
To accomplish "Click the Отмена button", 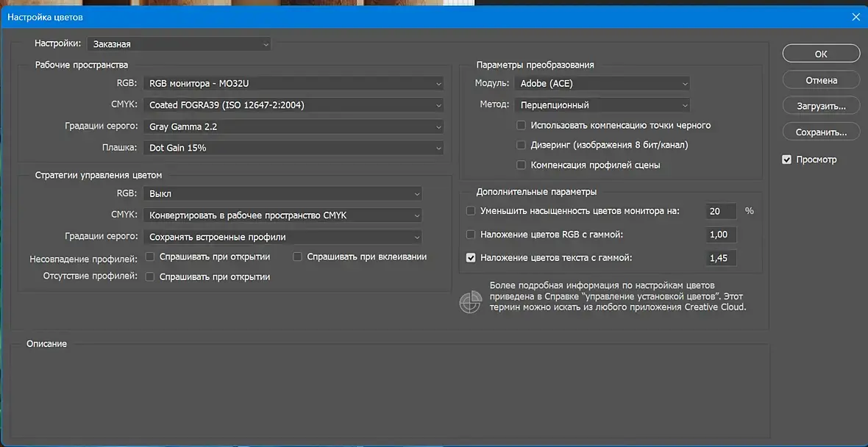I will 821,80.
